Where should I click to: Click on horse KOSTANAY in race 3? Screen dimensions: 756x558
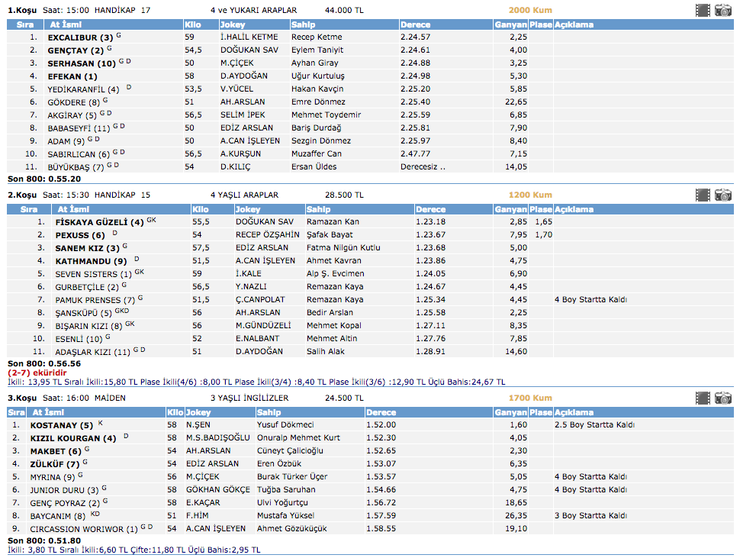[61, 425]
